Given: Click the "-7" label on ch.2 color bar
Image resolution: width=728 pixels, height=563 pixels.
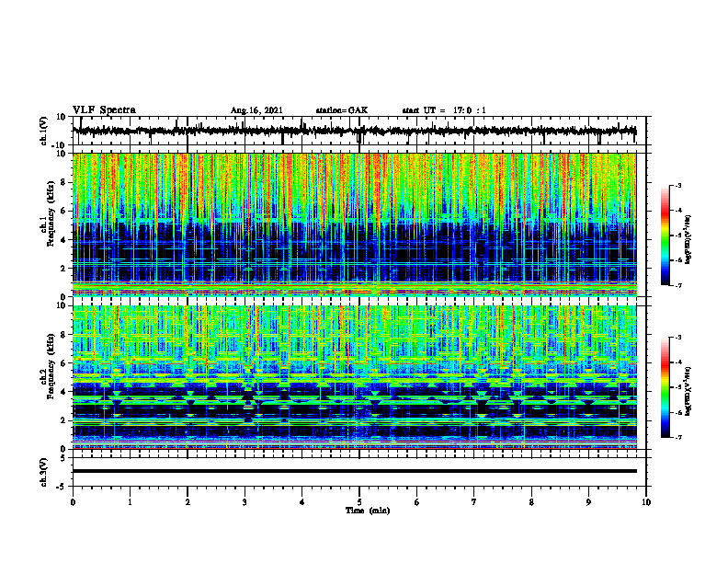Looking at the screenshot, I should [x=677, y=438].
